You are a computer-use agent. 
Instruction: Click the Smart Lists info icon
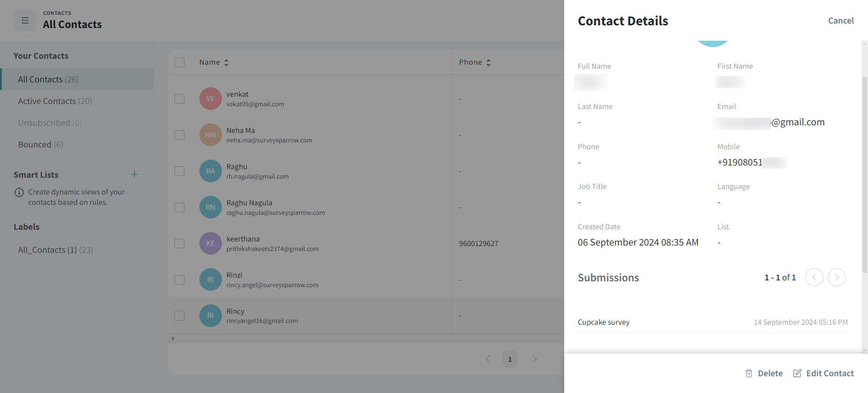19,192
